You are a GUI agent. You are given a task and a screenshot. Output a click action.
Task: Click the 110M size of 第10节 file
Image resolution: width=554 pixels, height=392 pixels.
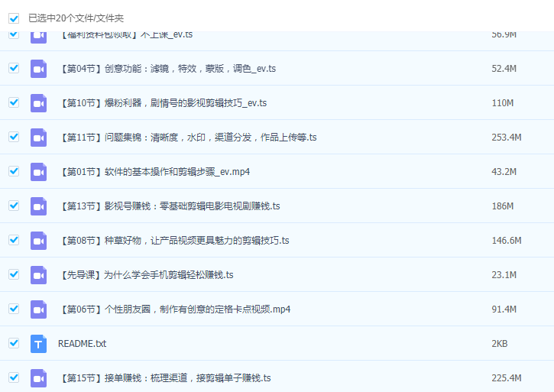click(502, 103)
